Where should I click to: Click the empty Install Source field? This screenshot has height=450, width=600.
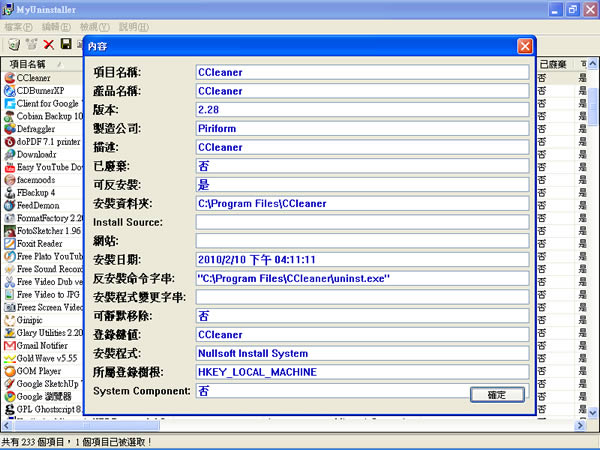pos(362,222)
